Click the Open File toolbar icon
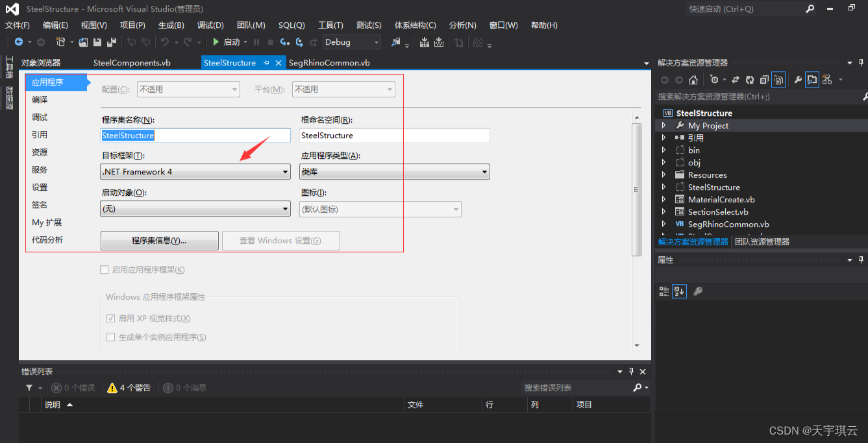The image size is (868, 443). click(83, 42)
